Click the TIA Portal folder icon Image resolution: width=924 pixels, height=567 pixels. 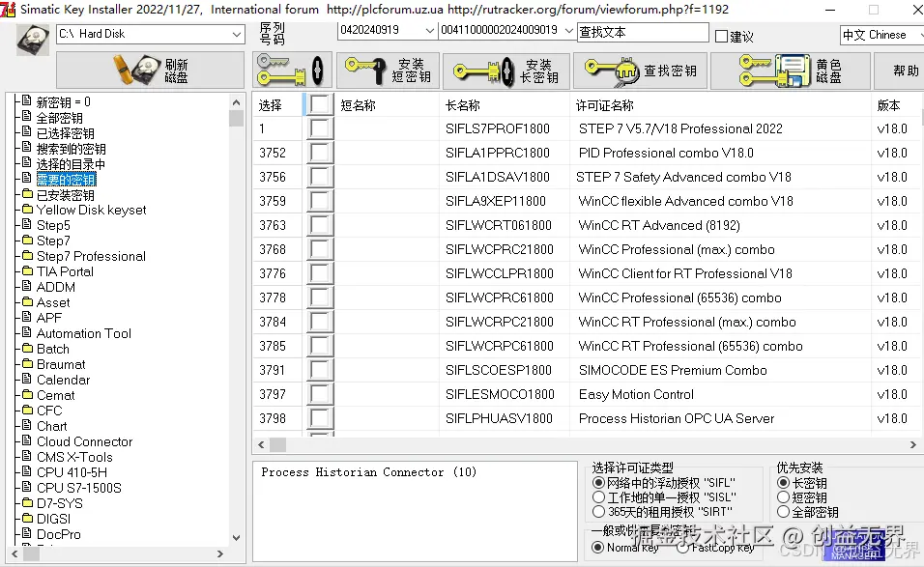point(27,270)
